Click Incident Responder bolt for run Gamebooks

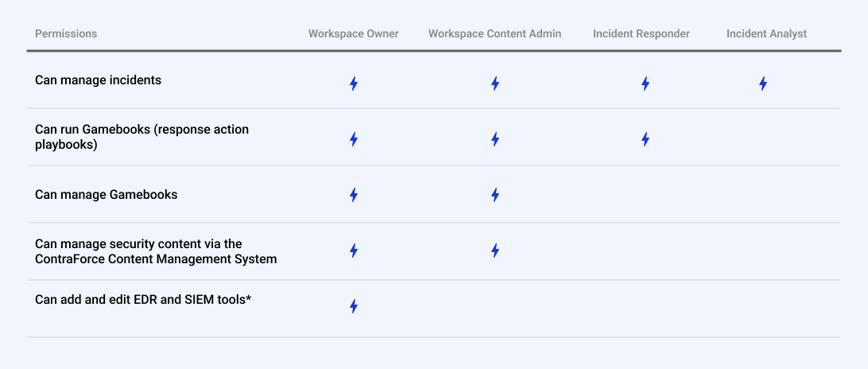tap(645, 139)
